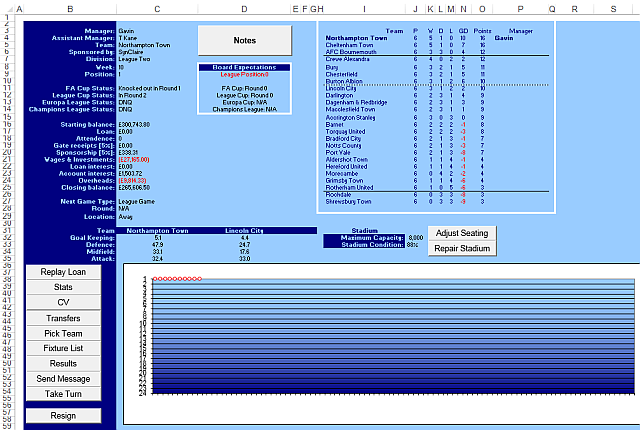Open Pick Team
Image resolution: width=640 pixels, height=430 pixels.
[63, 333]
